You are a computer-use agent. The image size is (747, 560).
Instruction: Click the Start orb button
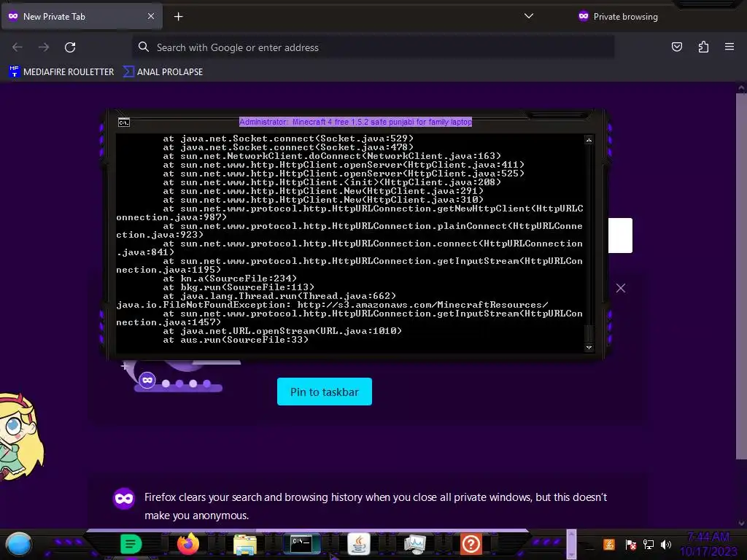[x=18, y=544]
